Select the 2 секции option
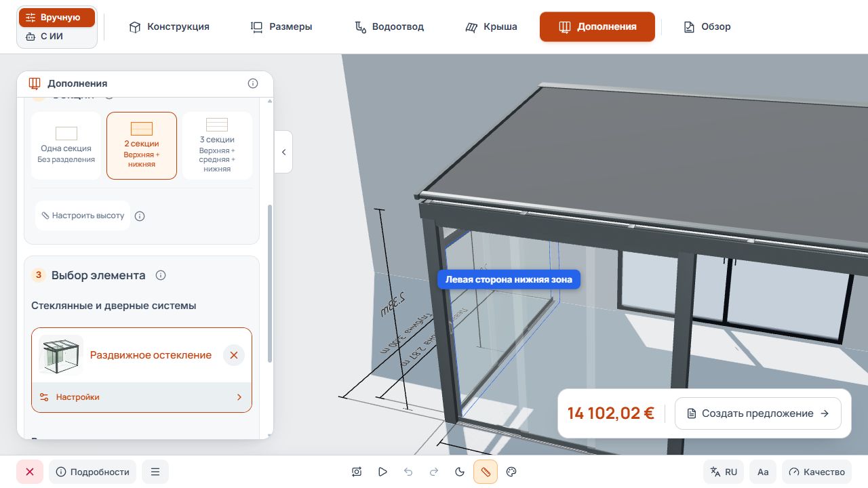Screen dimensions: 868x488 point(142,146)
